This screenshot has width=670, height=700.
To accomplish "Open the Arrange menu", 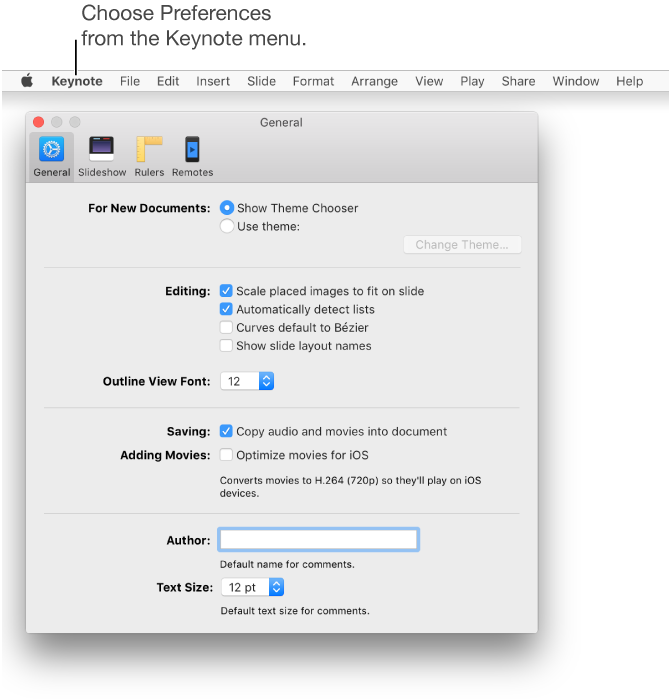I will (x=375, y=81).
